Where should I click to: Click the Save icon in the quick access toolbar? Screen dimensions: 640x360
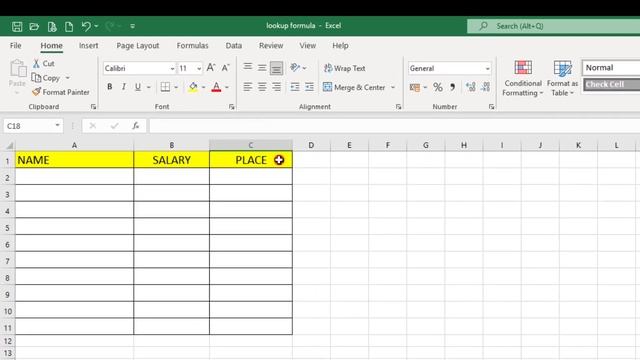(x=17, y=27)
